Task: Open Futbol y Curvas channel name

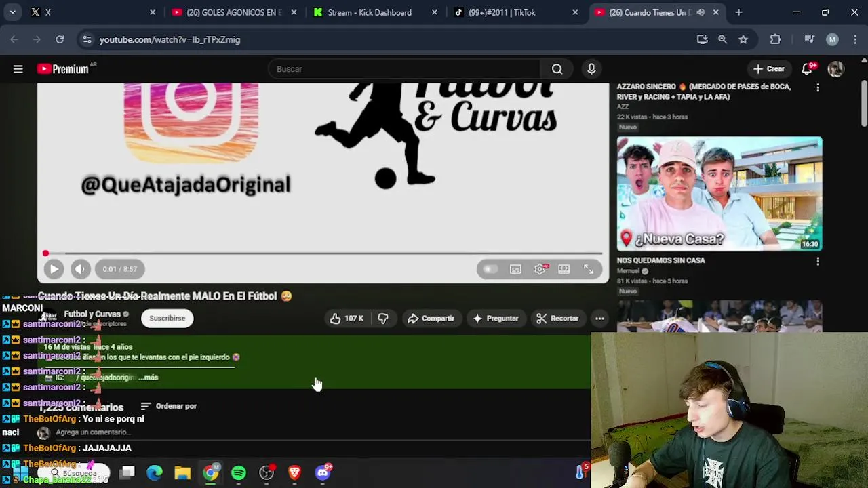Action: (92, 314)
